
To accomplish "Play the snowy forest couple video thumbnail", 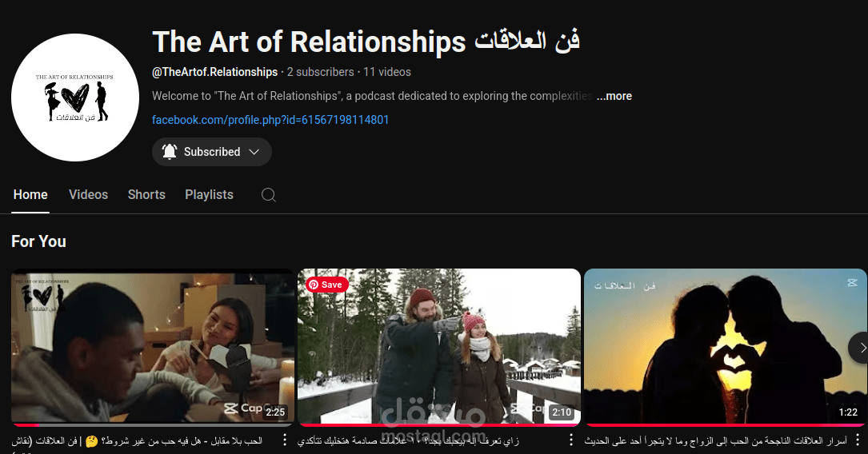I will point(439,347).
